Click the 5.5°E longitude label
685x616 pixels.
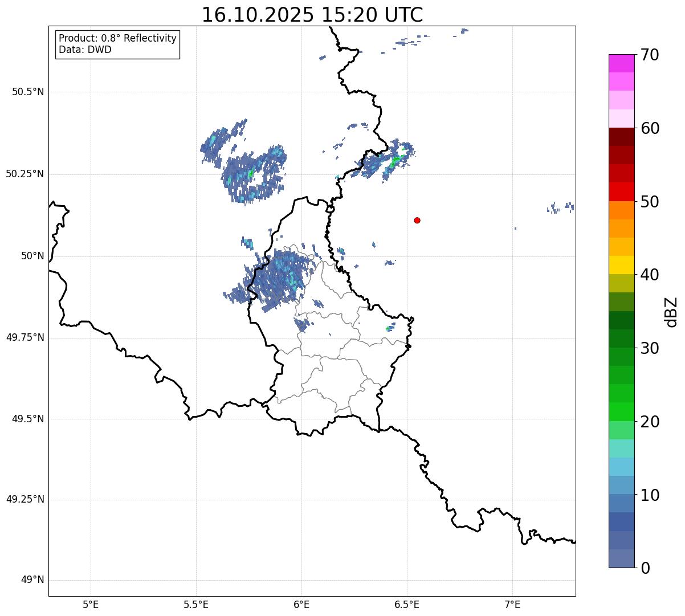tap(196, 604)
